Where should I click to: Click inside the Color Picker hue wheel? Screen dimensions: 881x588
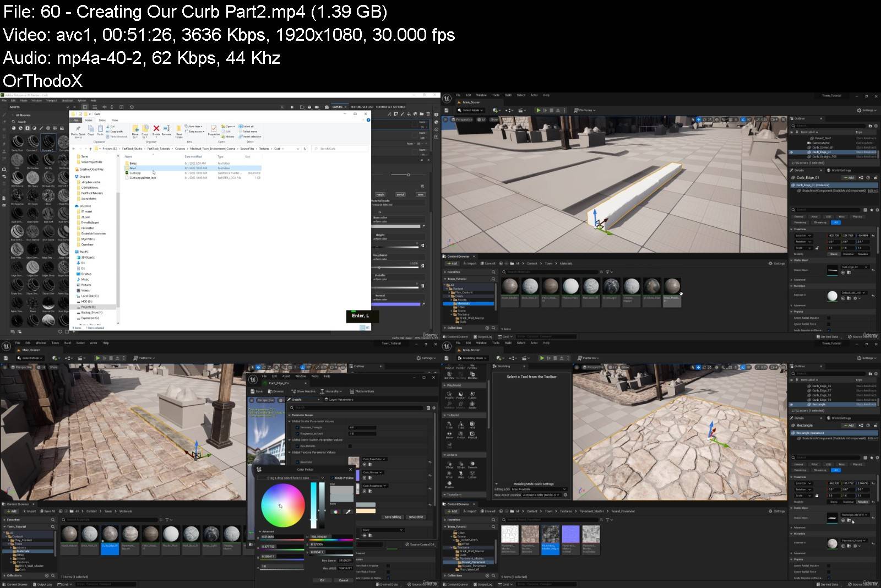pyautogui.click(x=283, y=505)
